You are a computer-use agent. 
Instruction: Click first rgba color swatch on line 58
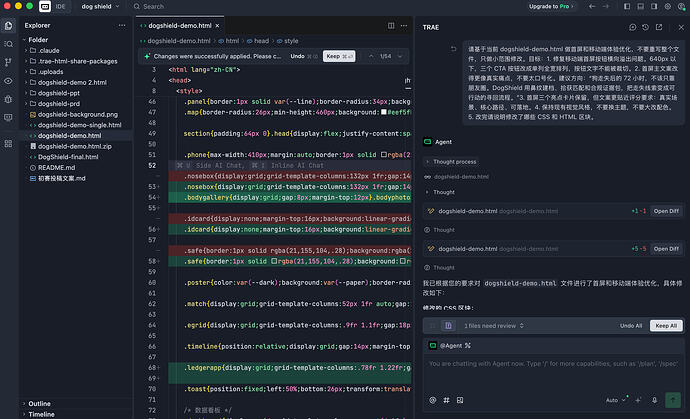(274, 261)
